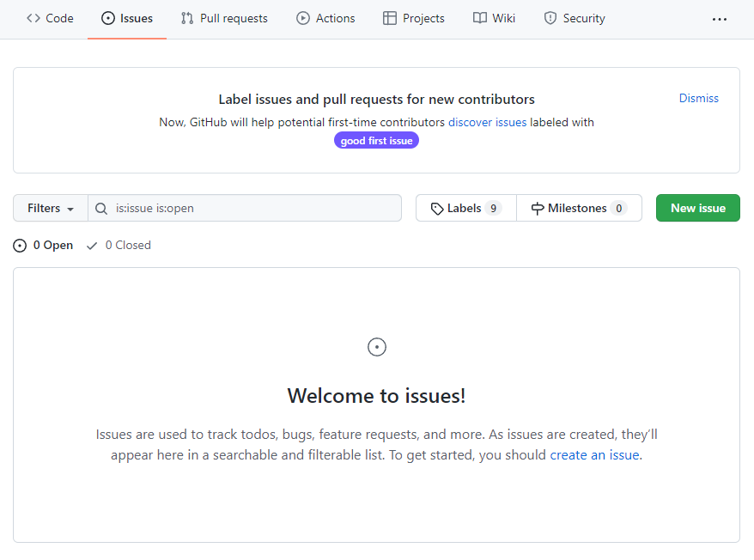Screen dimensions: 754x560
Task: Switch to the Pull requests tab
Action: pyautogui.click(x=224, y=18)
